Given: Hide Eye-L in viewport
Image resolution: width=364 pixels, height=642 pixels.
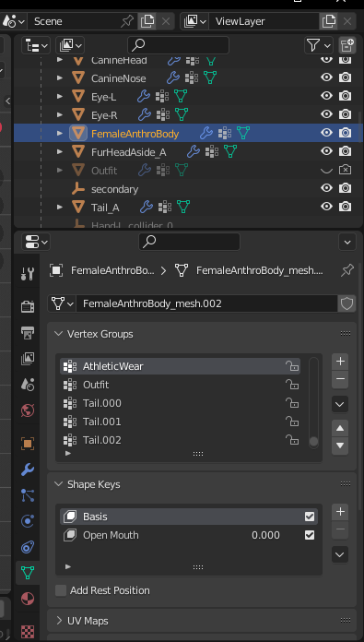Looking at the screenshot, I should (x=326, y=96).
